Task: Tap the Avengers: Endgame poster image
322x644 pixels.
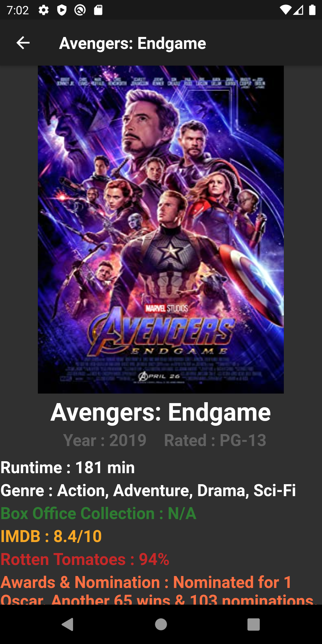Action: [x=161, y=229]
